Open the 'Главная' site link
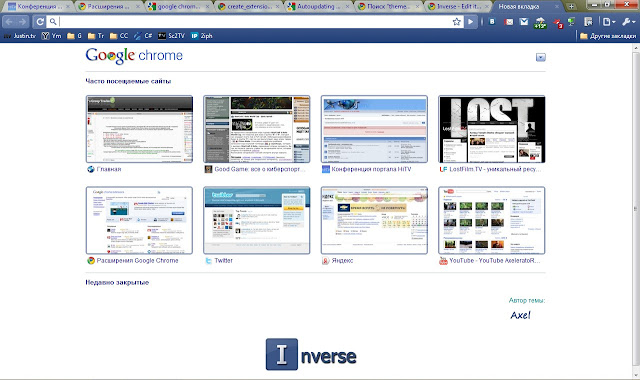This screenshot has height=380, width=640. [109, 169]
